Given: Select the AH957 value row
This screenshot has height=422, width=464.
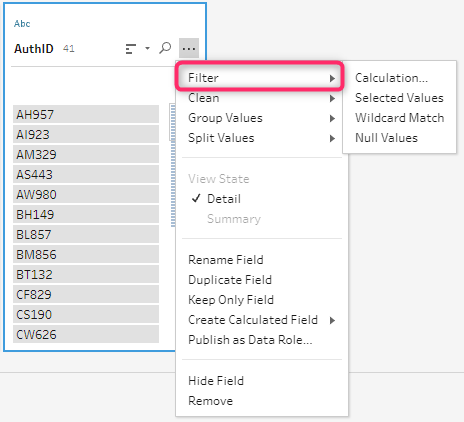Looking at the screenshot, I should 86,114.
